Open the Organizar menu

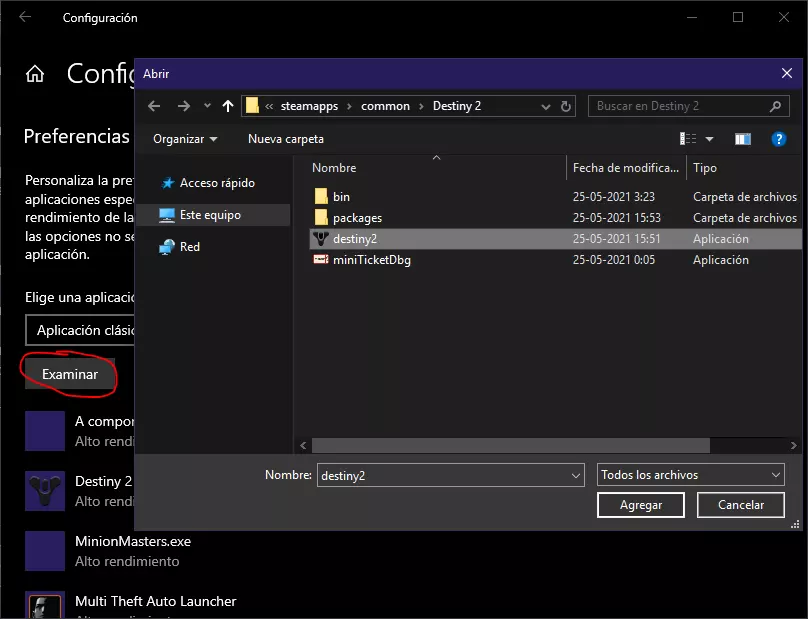pyautogui.click(x=185, y=139)
